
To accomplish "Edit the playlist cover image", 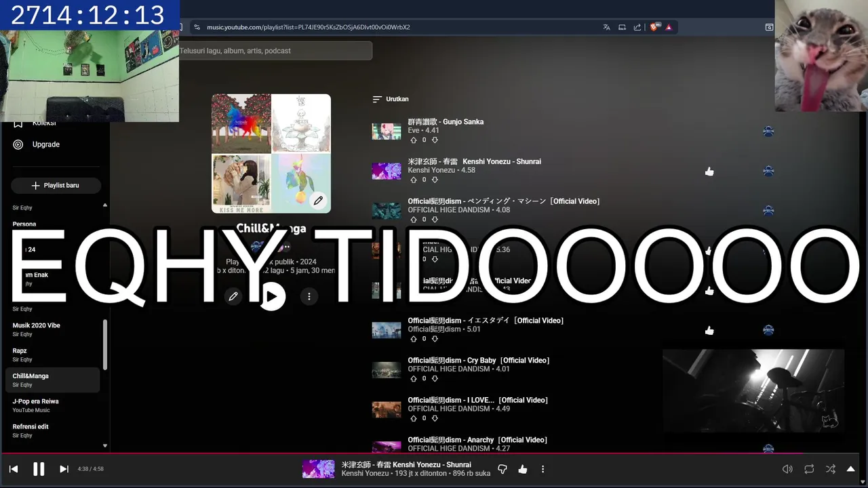I will click(318, 201).
